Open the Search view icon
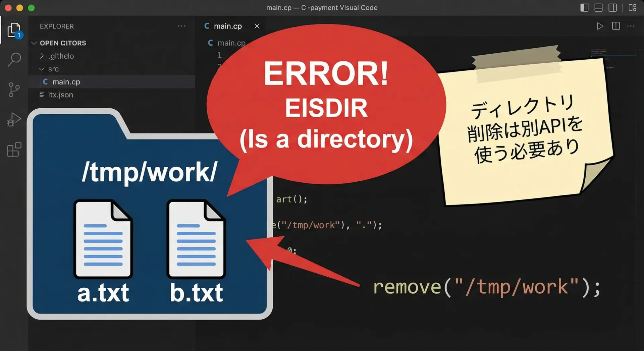Viewport: 644px width, 351px height. pos(14,60)
